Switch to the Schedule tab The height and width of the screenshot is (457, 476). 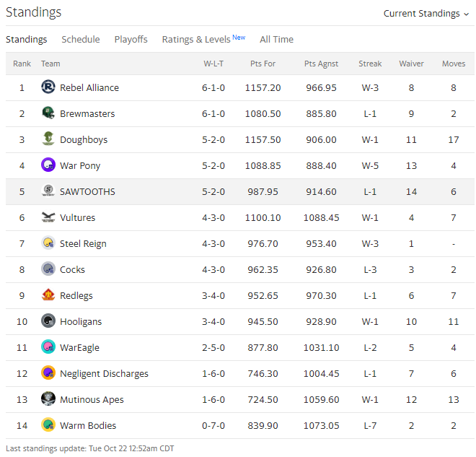[x=81, y=40]
